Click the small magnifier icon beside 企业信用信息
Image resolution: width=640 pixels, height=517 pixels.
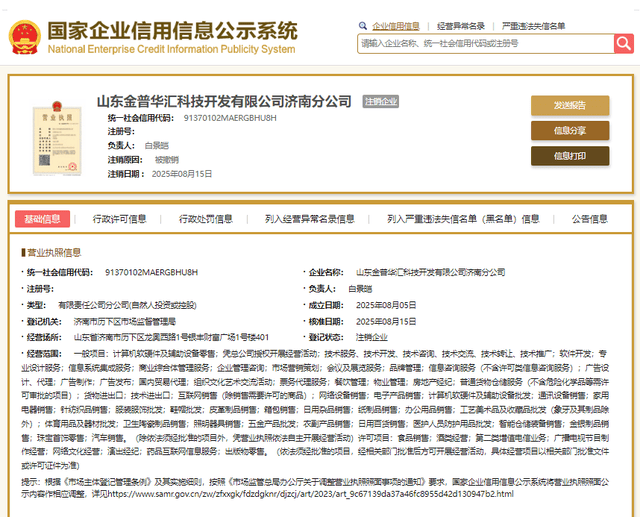pos(362,26)
